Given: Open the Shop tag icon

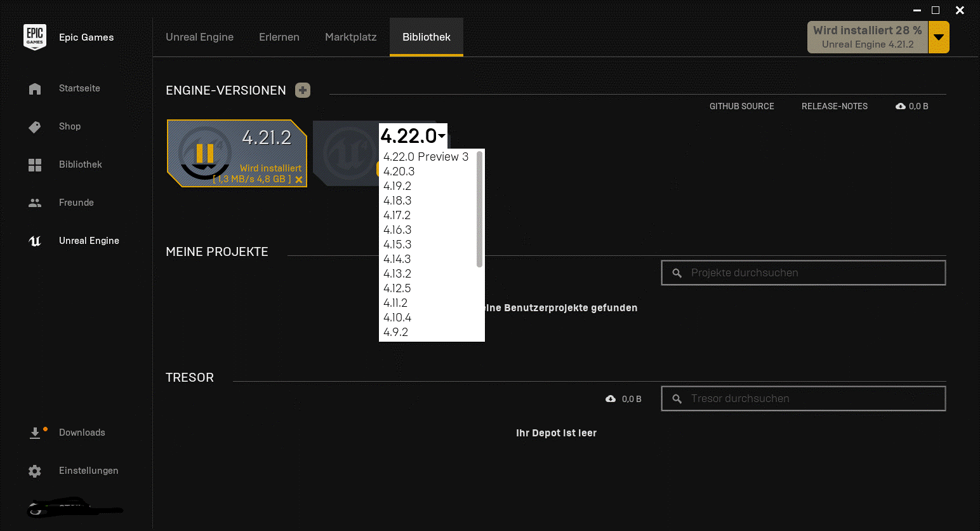Looking at the screenshot, I should (35, 127).
